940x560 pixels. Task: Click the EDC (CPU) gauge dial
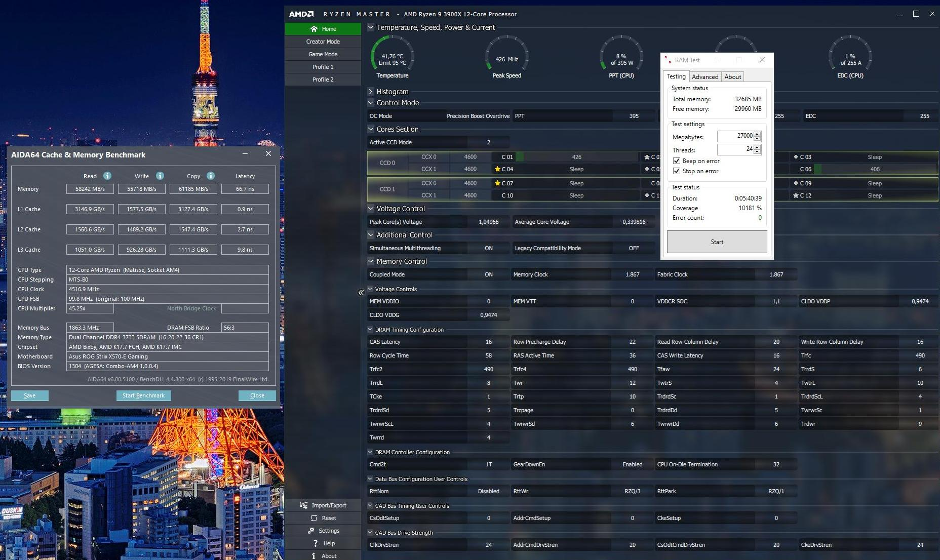tap(850, 53)
